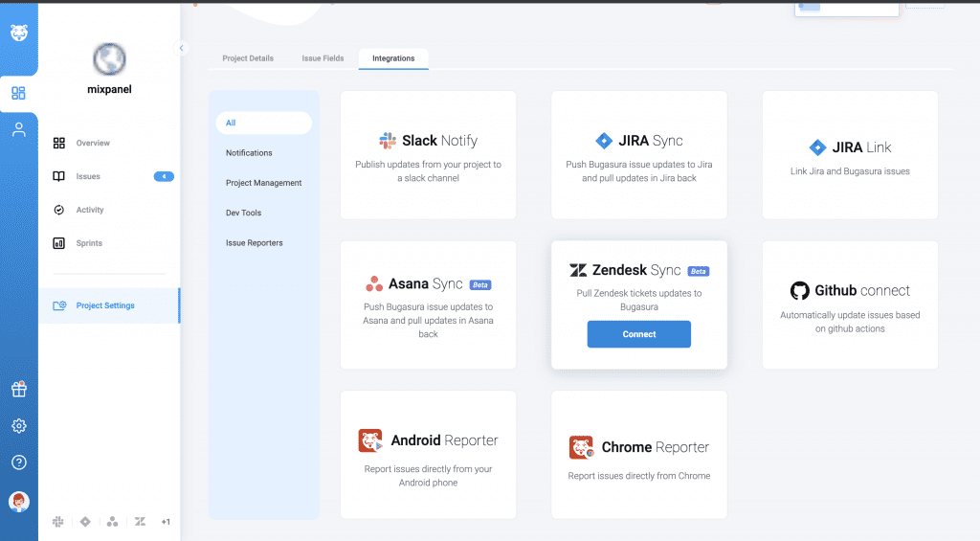Click the Zendesk logo on Zendesk Sync
The width and height of the screenshot is (980, 541).
pyautogui.click(x=578, y=270)
